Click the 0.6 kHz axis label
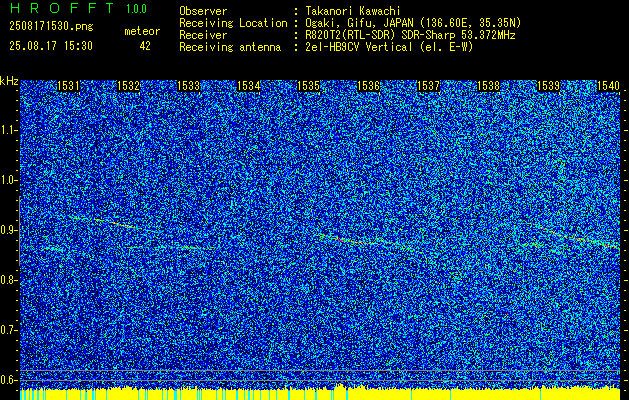 (x=8, y=380)
